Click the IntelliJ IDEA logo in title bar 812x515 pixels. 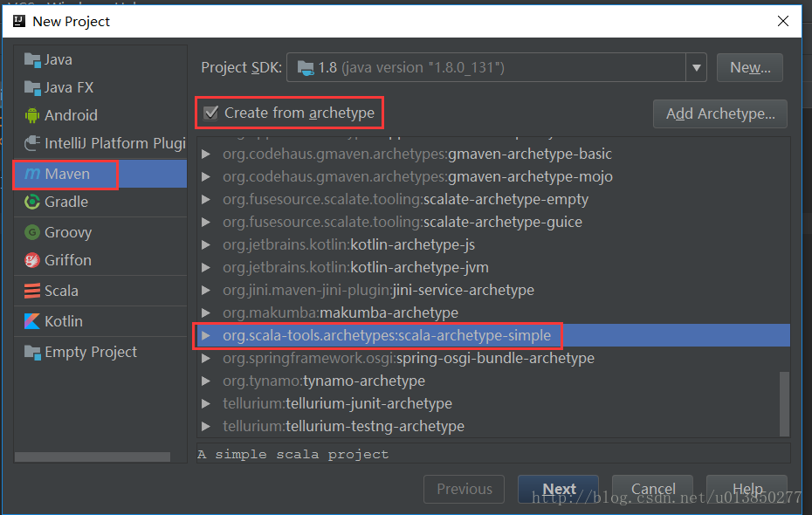tap(19, 21)
